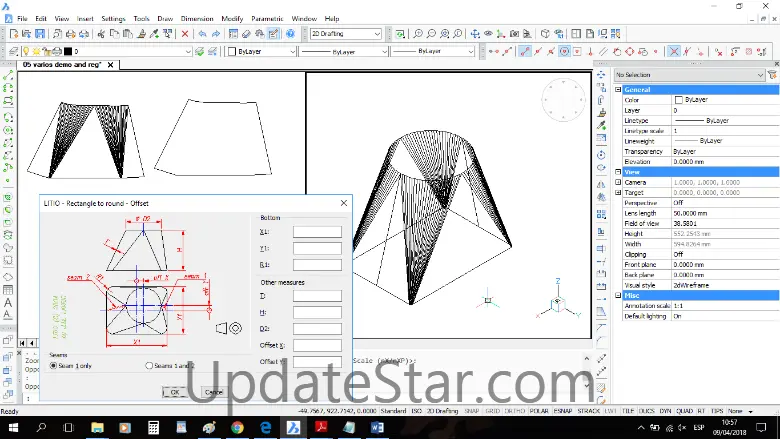Toggle SNAP in status bar
Screen dimensions: 780x439
472,411
